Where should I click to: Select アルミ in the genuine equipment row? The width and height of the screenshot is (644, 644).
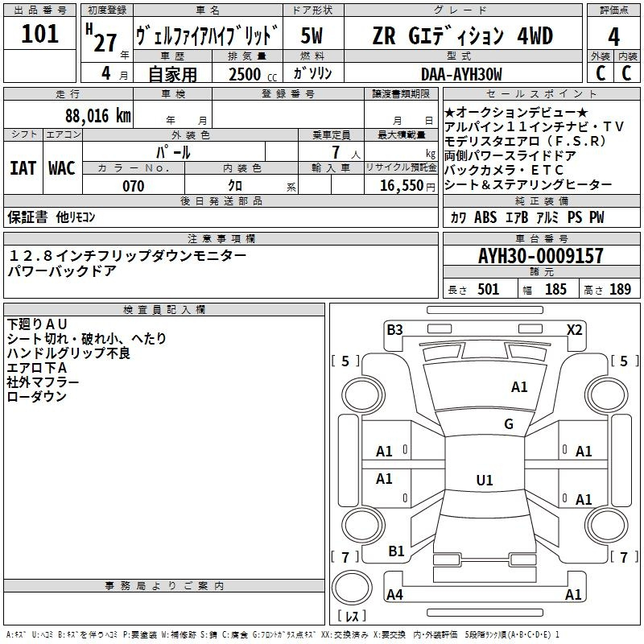pyautogui.click(x=547, y=217)
